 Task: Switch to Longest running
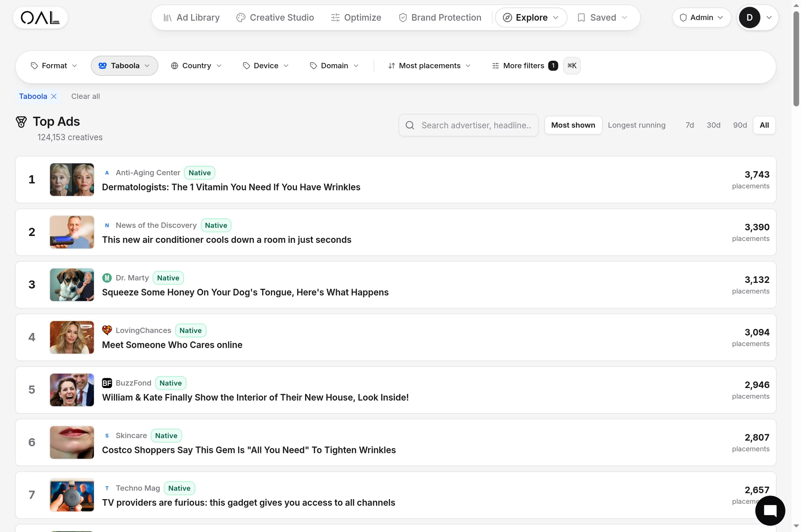[636, 125]
